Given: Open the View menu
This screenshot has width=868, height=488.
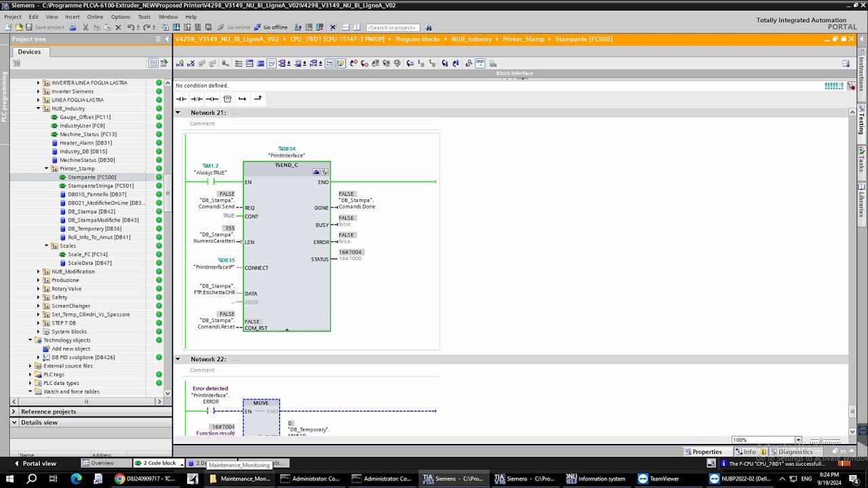Looking at the screenshot, I should [52, 17].
